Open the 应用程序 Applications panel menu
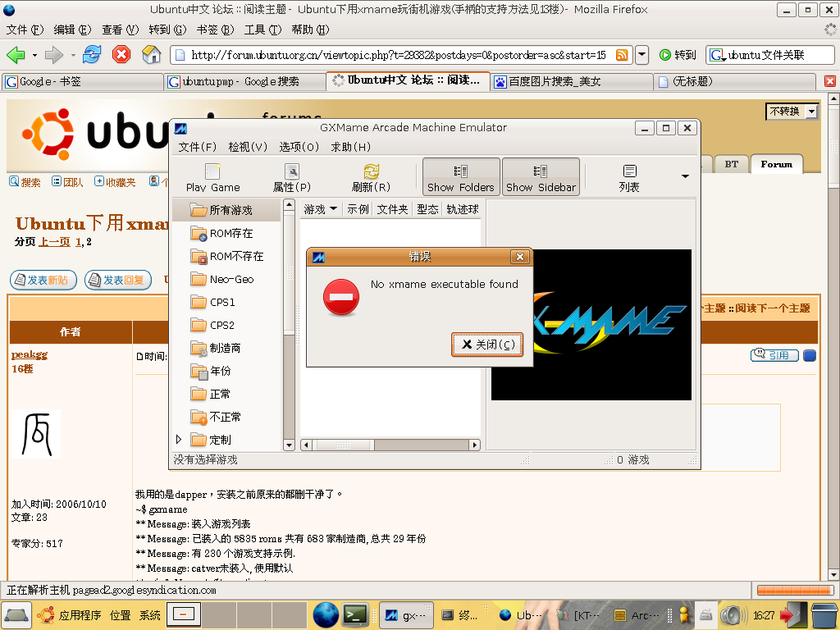The image size is (840, 630). (x=80, y=615)
